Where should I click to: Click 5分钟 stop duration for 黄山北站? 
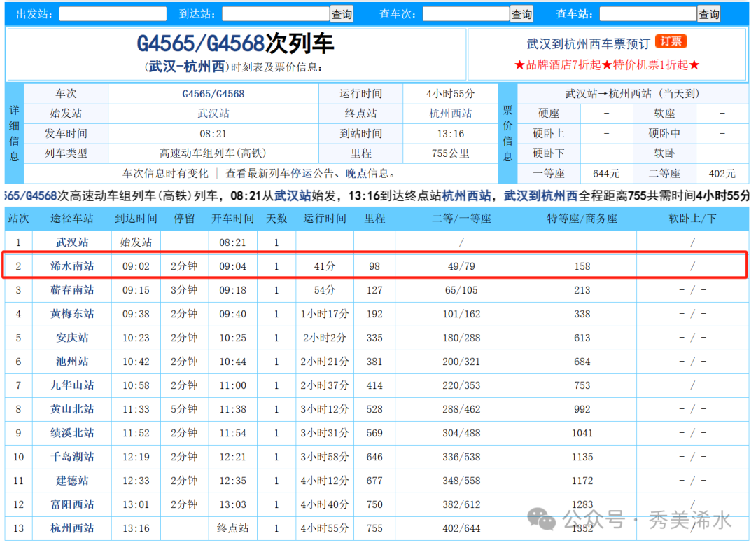coord(184,409)
